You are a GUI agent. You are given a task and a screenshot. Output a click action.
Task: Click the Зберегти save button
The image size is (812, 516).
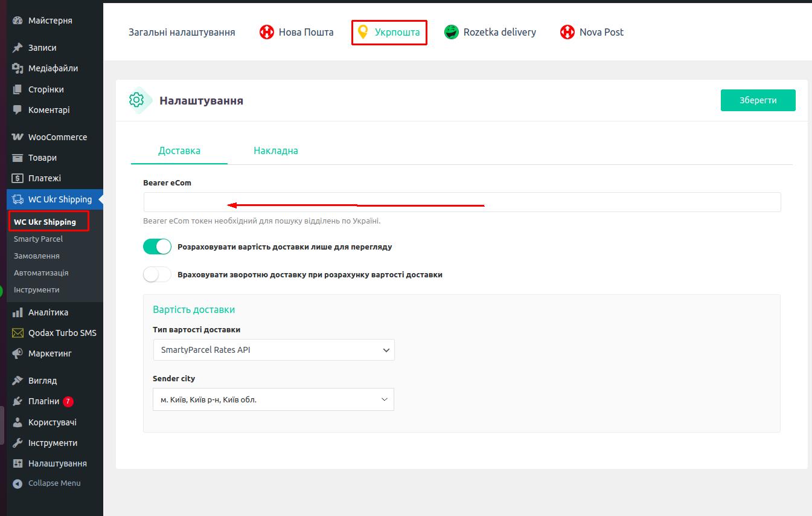coord(758,100)
